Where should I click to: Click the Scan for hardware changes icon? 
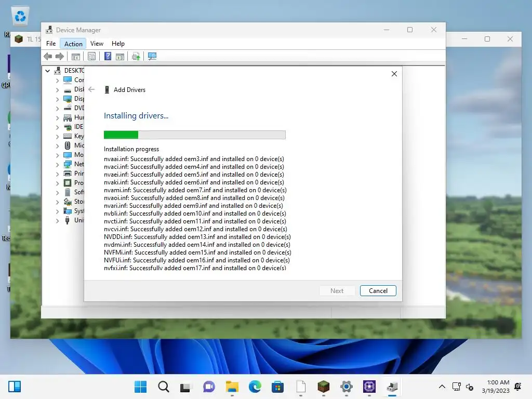click(152, 56)
